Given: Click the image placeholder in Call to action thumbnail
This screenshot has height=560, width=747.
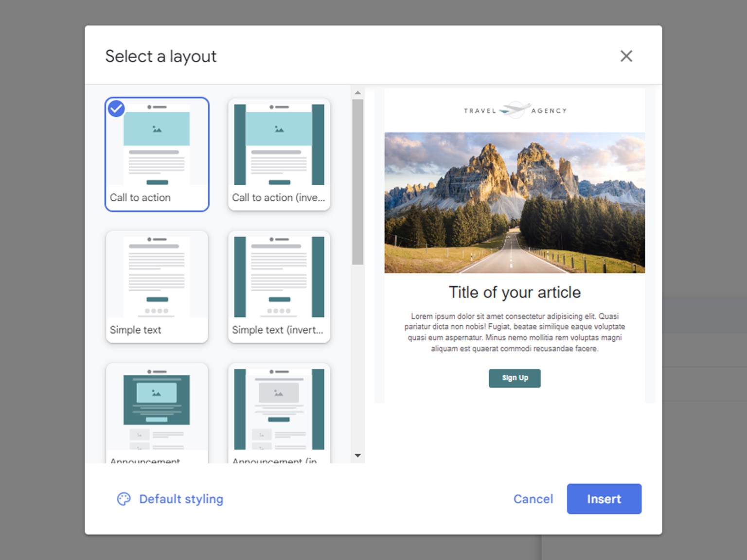Looking at the screenshot, I should (x=157, y=129).
